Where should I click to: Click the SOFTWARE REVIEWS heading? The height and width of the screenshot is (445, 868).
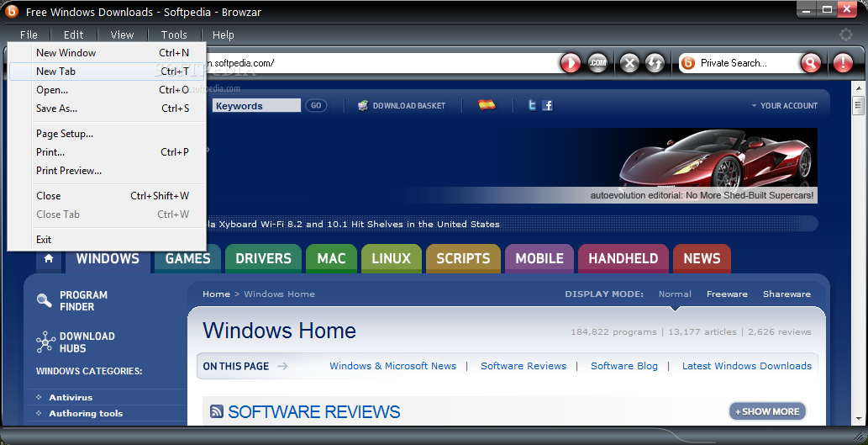point(314,411)
